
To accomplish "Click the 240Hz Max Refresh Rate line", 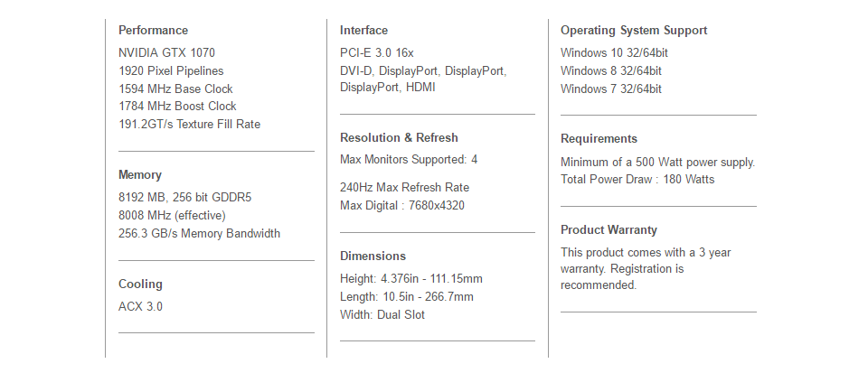I will [x=404, y=188].
